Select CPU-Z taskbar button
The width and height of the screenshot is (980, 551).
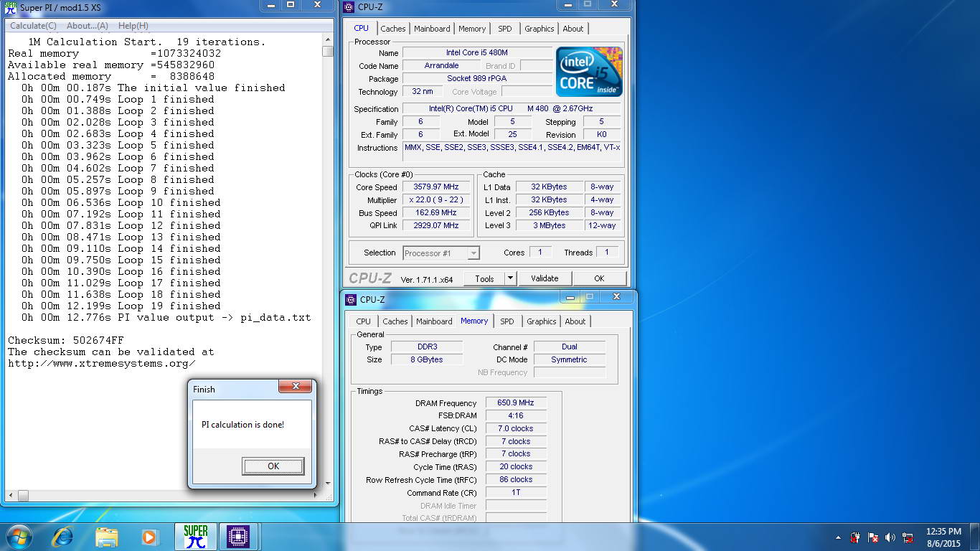[x=237, y=537]
